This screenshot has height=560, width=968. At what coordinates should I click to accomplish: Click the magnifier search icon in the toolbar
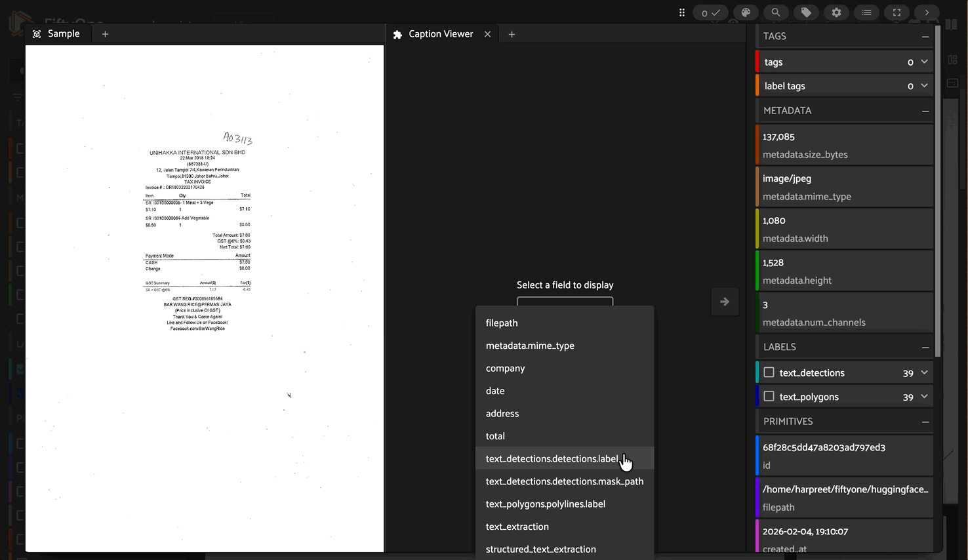[x=776, y=12]
